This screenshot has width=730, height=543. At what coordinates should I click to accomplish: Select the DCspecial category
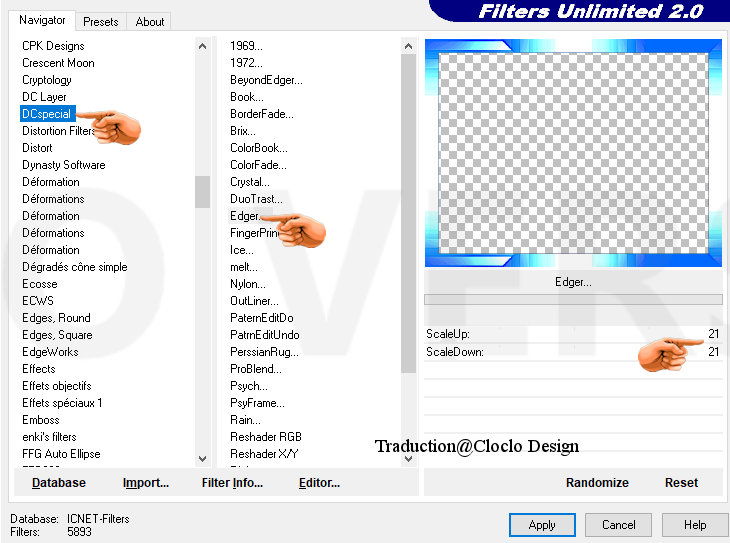coord(47,114)
